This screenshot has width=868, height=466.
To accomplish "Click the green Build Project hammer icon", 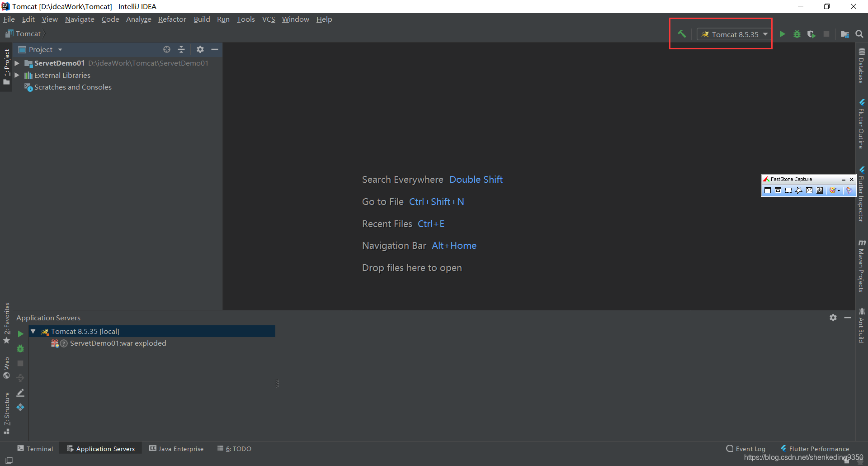I will click(682, 34).
